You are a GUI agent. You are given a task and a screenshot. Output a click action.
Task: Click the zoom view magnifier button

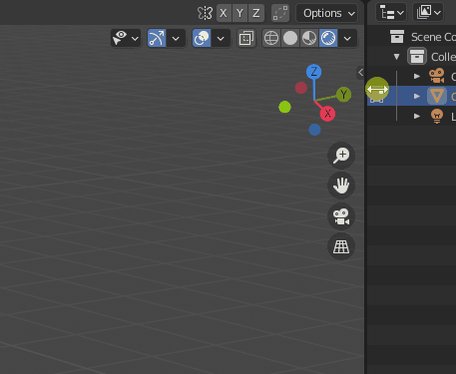click(341, 155)
